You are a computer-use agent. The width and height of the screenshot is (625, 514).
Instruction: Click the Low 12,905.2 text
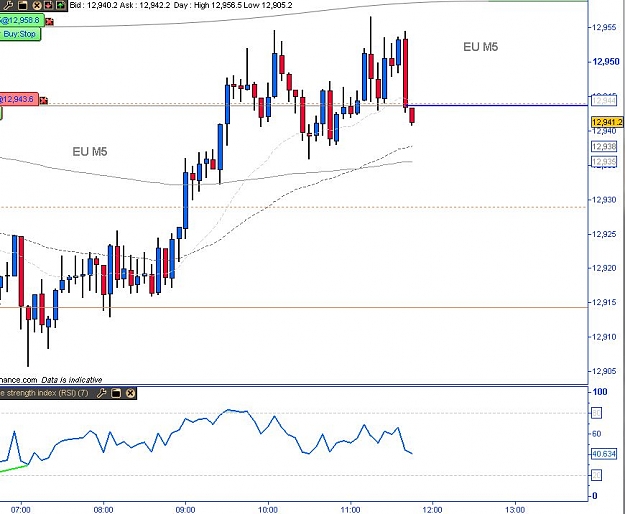267,5
